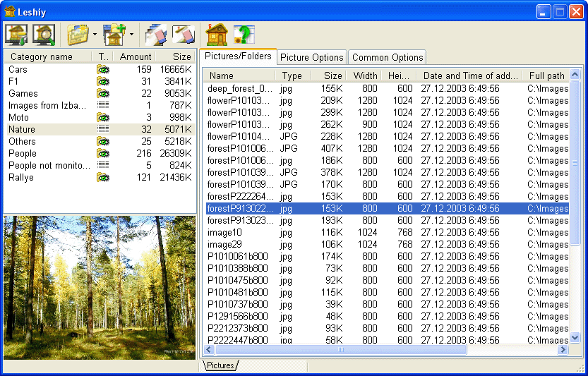Image resolution: width=588 pixels, height=376 pixels.
Task: Sort pictures by Name column header
Action: tap(239, 75)
